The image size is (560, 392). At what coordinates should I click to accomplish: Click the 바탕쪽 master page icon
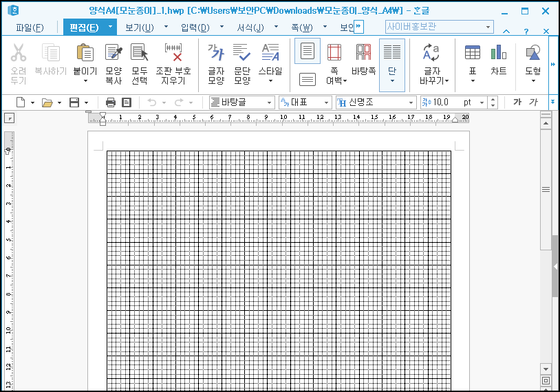(363, 52)
